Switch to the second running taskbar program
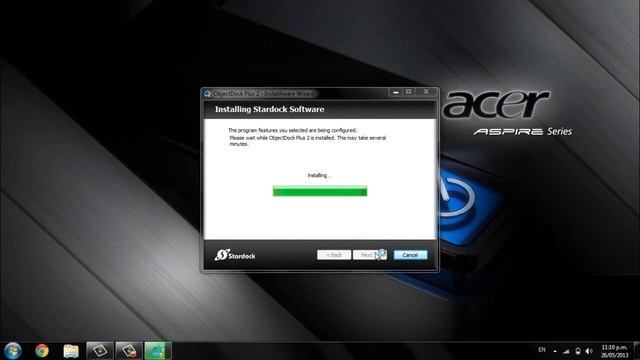 (129, 351)
